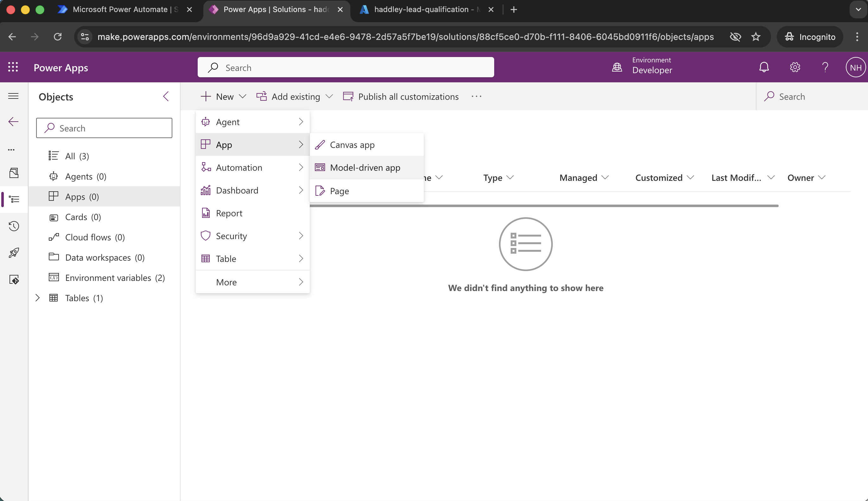Click the Environment globe icon

click(x=617, y=67)
